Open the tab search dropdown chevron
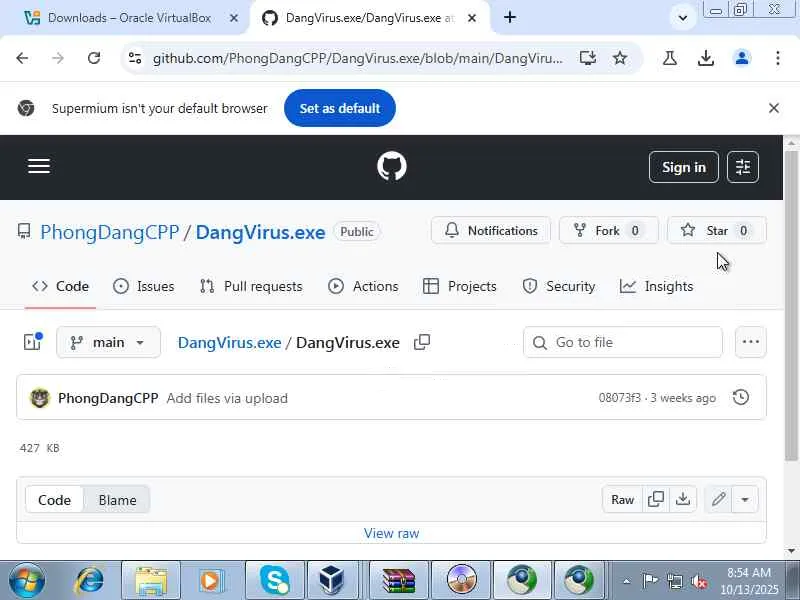 click(683, 18)
